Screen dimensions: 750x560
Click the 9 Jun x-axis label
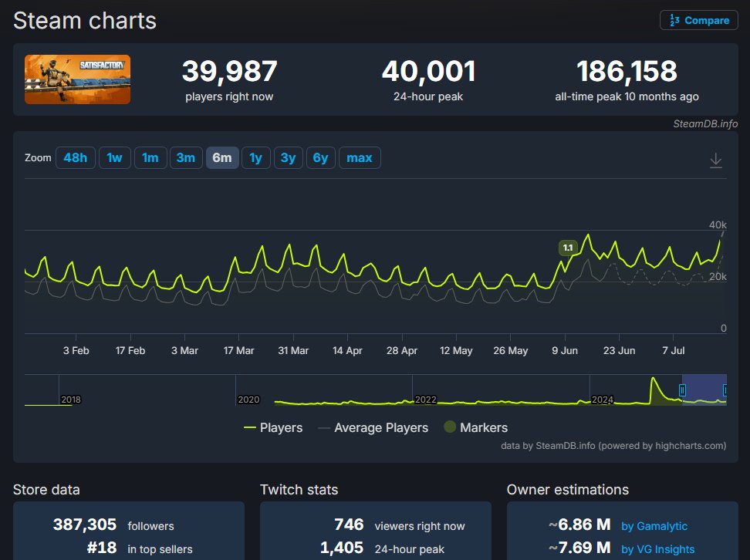[564, 350]
